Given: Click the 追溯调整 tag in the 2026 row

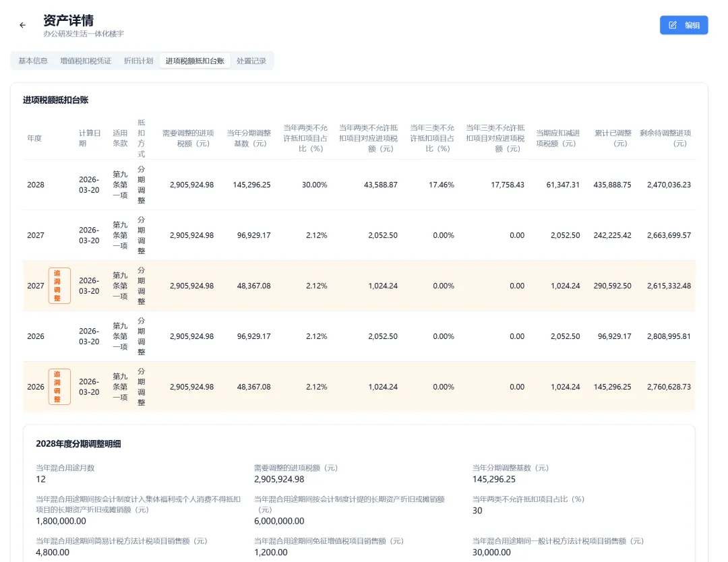Looking at the screenshot, I should click(x=59, y=387).
